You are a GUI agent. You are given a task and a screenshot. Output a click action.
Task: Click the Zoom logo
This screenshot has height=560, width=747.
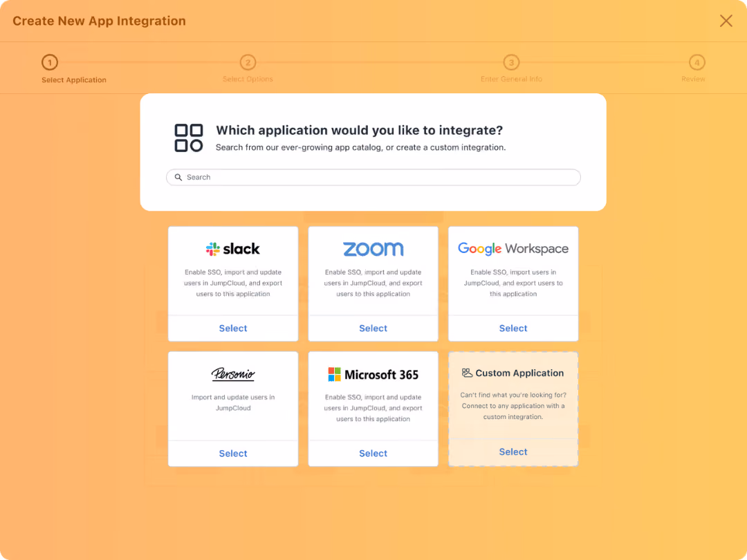click(x=373, y=249)
